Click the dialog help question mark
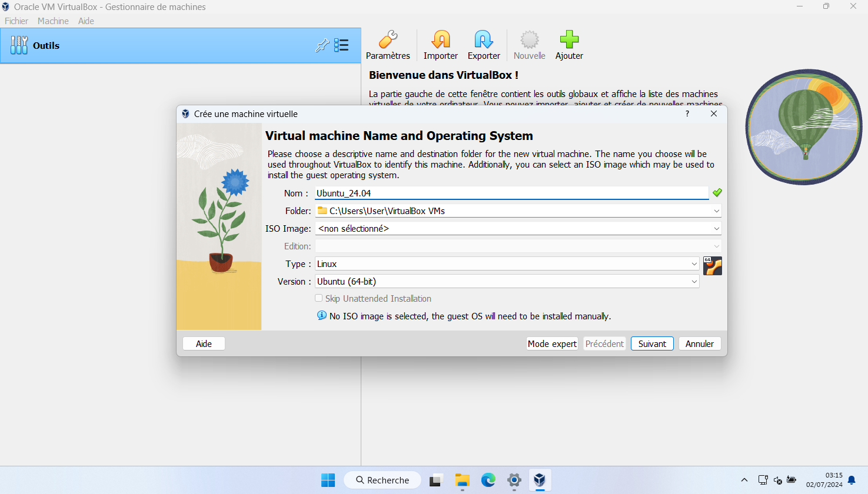868x494 pixels. pos(687,114)
